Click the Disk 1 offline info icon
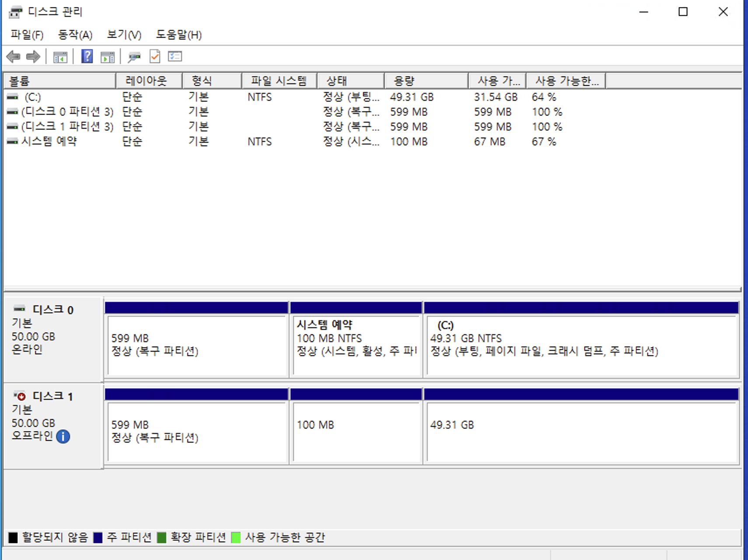The height and width of the screenshot is (560, 748). (x=63, y=436)
